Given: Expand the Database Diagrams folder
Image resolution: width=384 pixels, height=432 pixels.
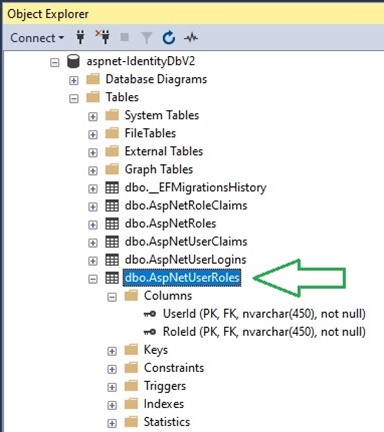Looking at the screenshot, I should tap(74, 80).
